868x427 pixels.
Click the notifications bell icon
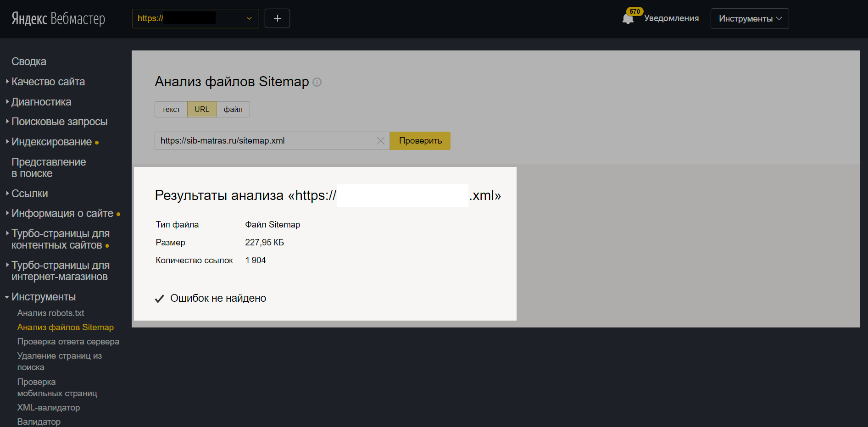(x=628, y=19)
